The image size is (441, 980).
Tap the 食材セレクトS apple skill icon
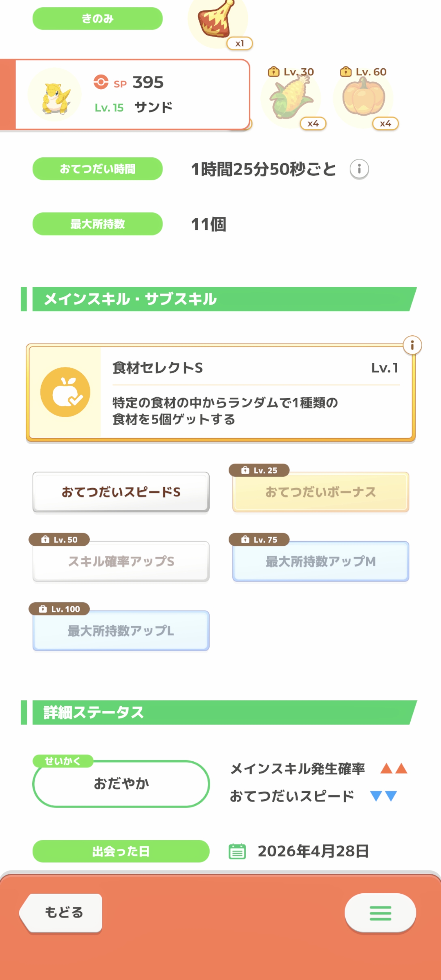click(65, 392)
